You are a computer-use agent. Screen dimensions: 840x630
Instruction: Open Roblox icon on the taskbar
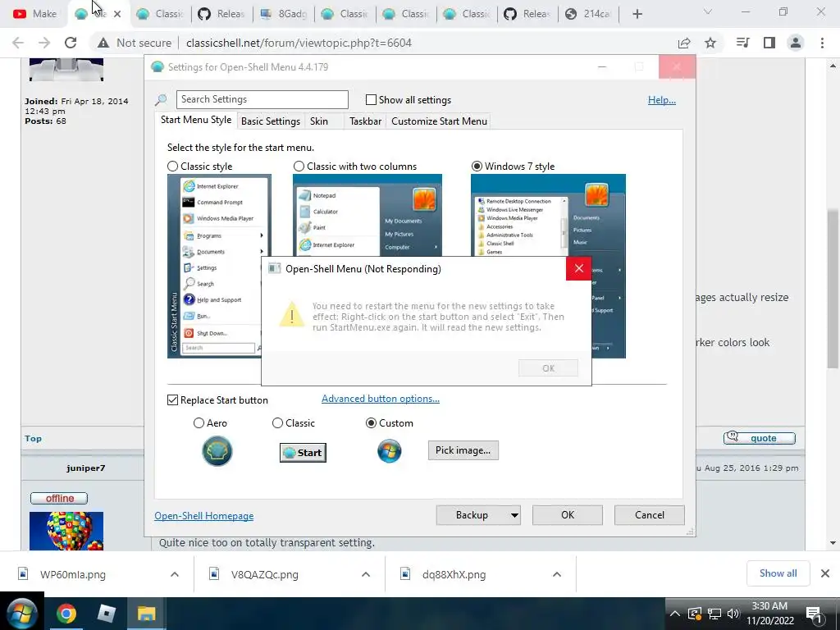click(x=107, y=614)
